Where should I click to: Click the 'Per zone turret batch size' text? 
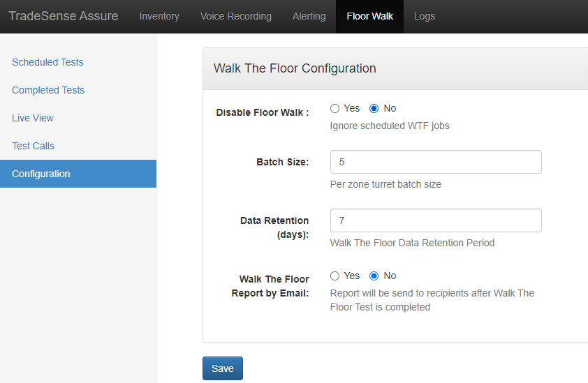click(x=385, y=184)
